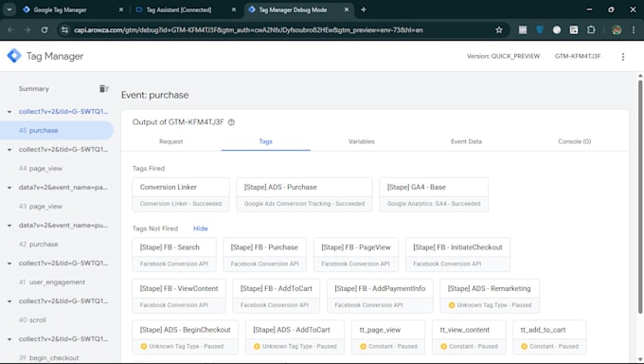Open the Variables tab
644x364 pixels.
(362, 141)
